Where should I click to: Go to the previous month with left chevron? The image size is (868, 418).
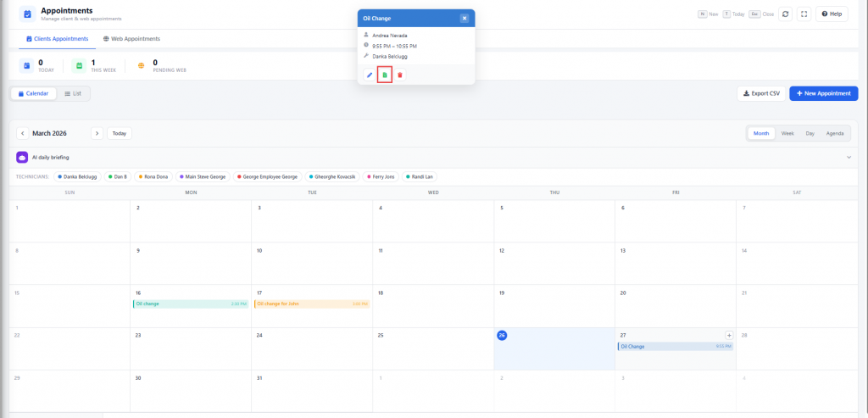(22, 133)
